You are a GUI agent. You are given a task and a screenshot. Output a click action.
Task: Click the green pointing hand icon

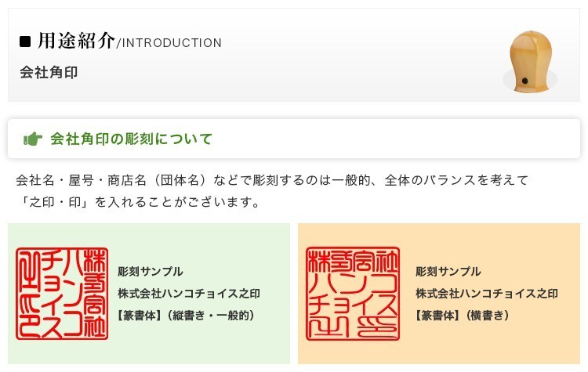33,139
